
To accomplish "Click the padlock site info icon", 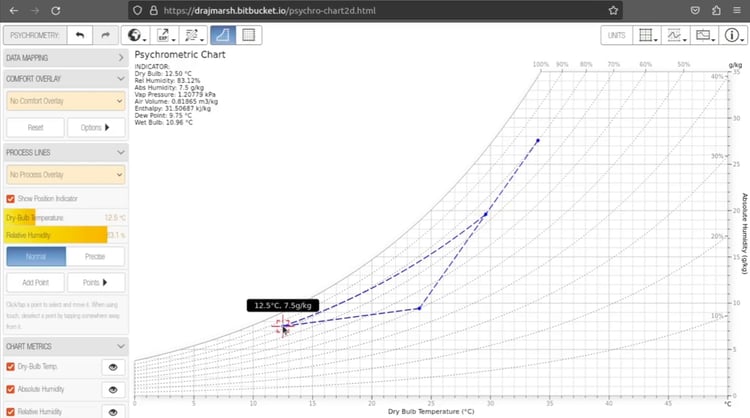I will point(154,11).
